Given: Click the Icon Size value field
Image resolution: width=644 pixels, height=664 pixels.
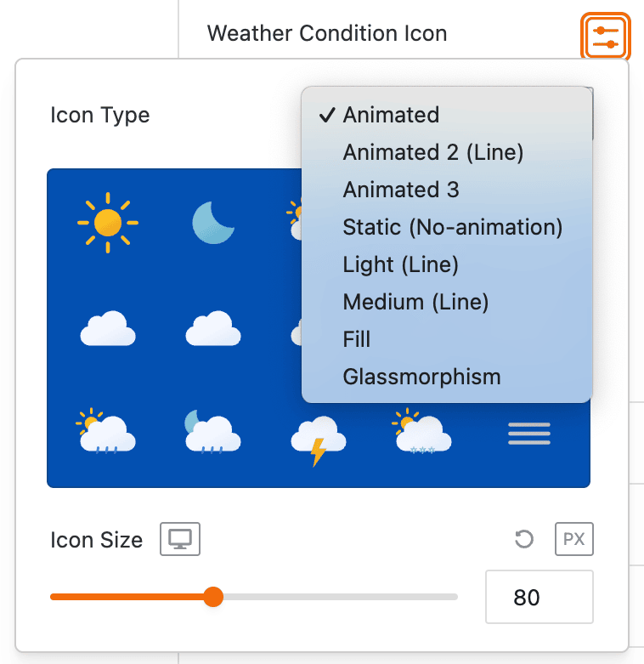Looking at the screenshot, I should coord(539,598).
